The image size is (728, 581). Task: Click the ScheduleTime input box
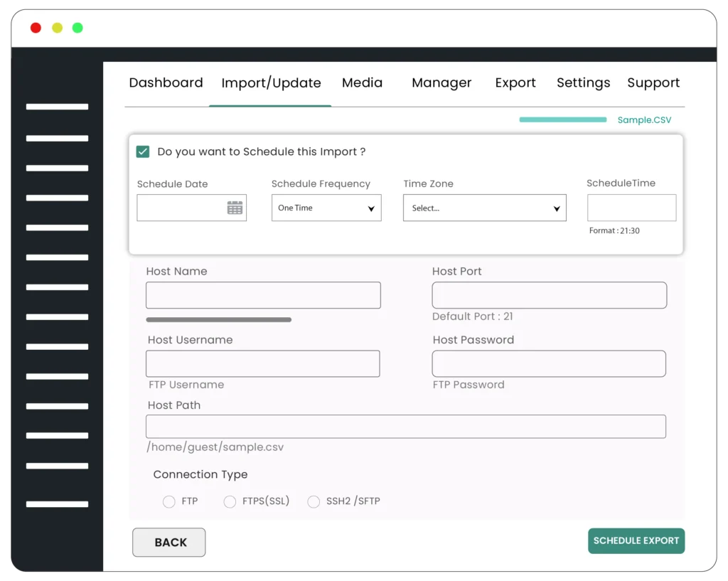point(631,208)
